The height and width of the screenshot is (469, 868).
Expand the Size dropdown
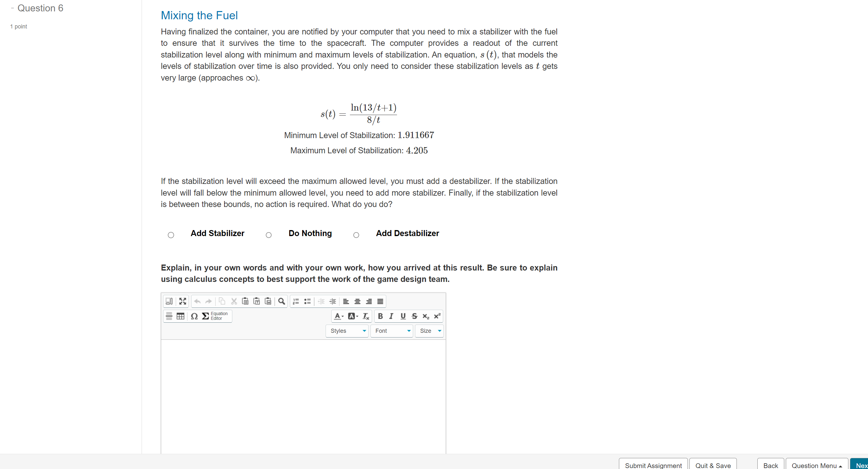[x=429, y=331]
